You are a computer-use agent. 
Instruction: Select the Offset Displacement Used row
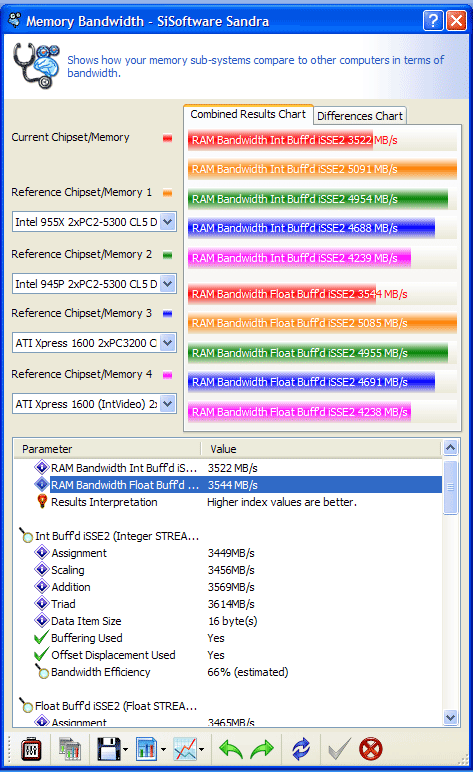click(x=228, y=655)
